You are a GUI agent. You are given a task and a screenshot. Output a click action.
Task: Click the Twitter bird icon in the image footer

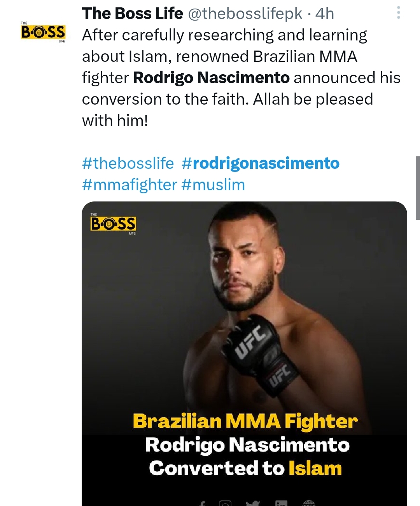click(x=254, y=503)
